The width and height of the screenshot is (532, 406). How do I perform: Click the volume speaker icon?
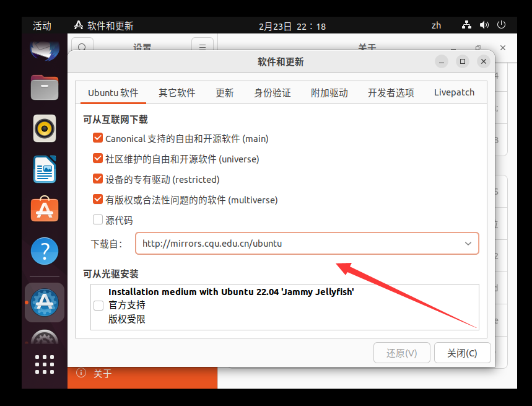[484, 25]
